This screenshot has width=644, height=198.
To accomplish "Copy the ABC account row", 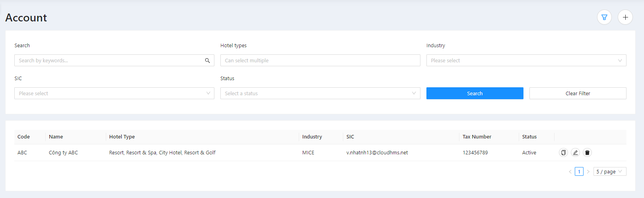I will coord(563,152).
